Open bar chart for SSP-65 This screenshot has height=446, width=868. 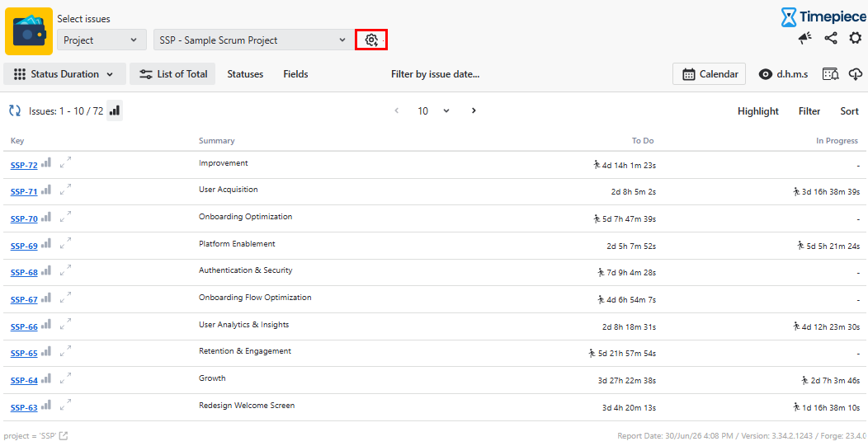coord(46,351)
